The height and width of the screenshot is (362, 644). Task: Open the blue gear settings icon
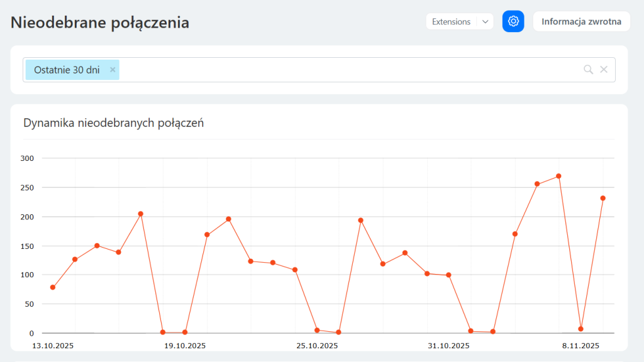point(513,21)
